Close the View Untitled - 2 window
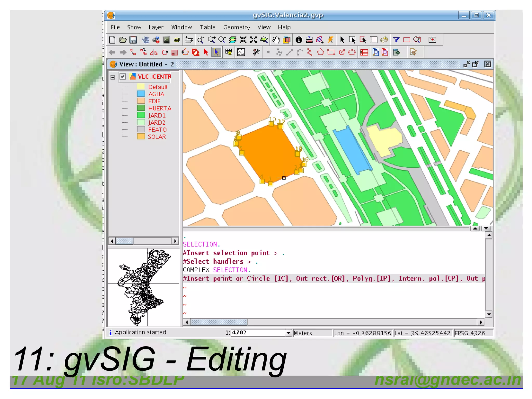 (488, 64)
